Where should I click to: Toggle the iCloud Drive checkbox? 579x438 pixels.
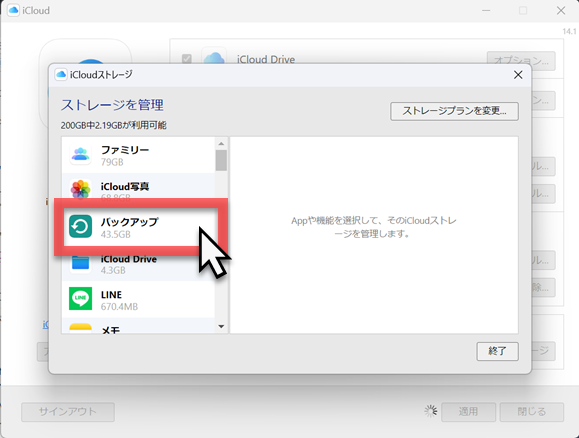pos(187,59)
